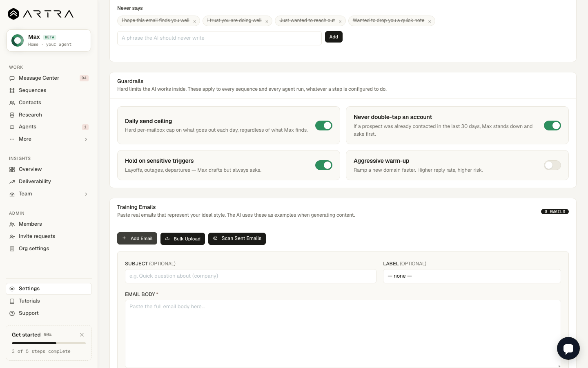The image size is (588, 368).
Task: Expand the More menu chevron
Action: [x=86, y=139]
